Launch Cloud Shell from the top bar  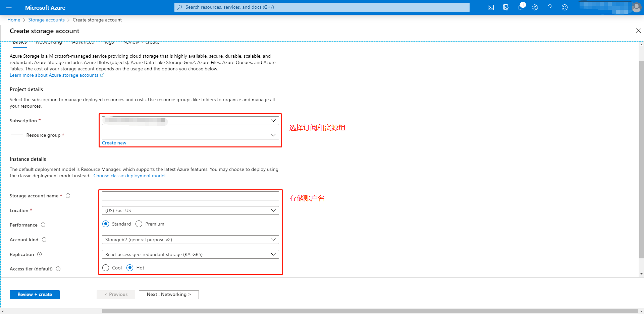(x=491, y=7)
